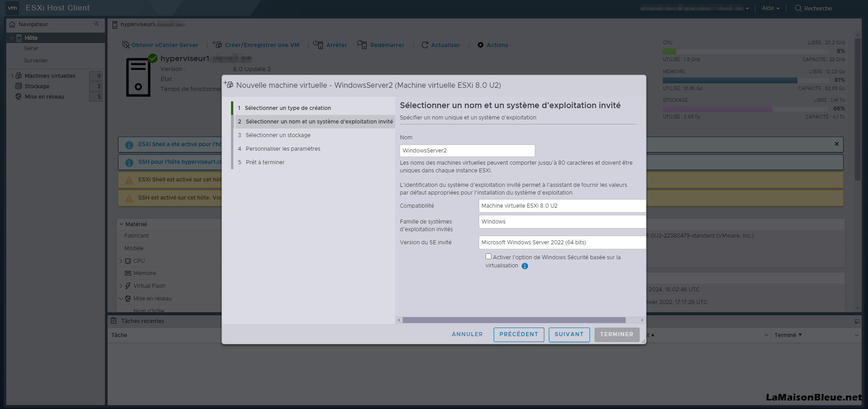Open the Version du SE invité dropdown

[x=562, y=243]
